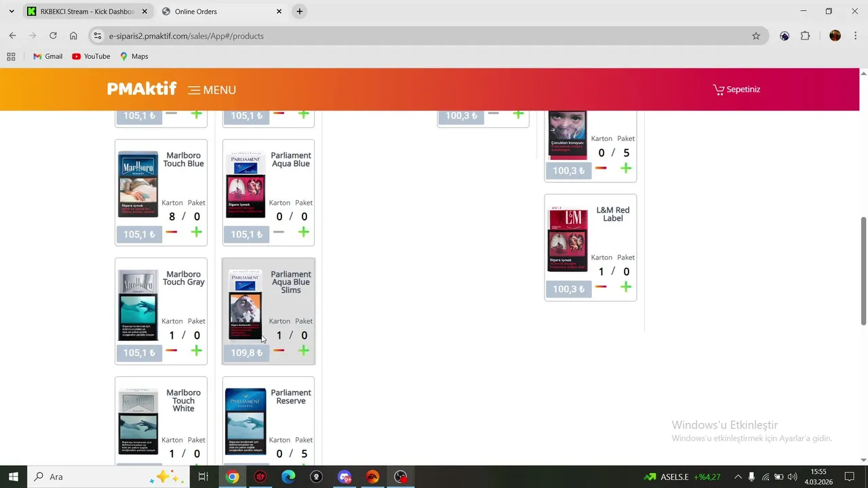
Task: Open the tab search dropdown arrow
Action: click(11, 12)
